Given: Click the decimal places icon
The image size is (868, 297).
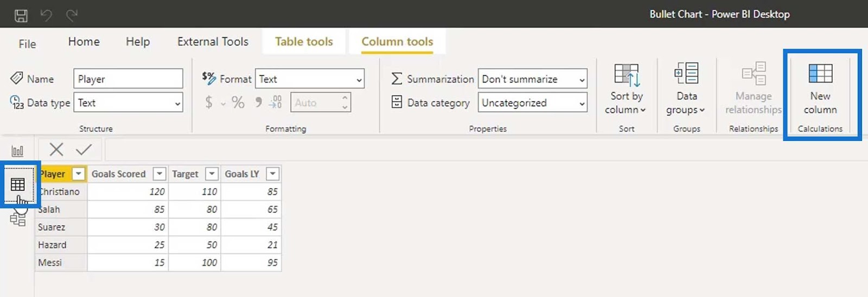Looking at the screenshot, I should click(276, 102).
